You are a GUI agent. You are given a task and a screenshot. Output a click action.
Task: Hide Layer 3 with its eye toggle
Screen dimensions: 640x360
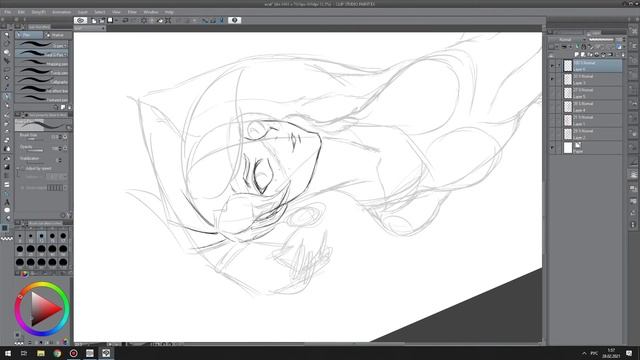(x=552, y=79)
